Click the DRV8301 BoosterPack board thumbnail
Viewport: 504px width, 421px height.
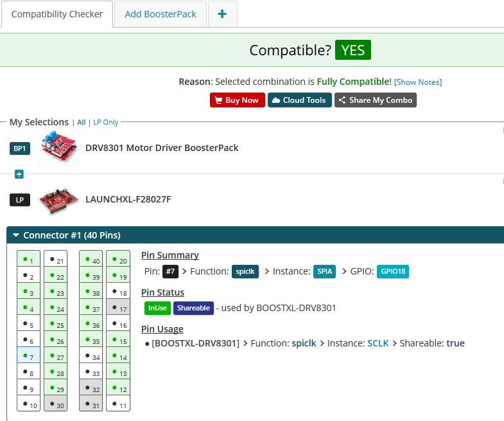[59, 148]
